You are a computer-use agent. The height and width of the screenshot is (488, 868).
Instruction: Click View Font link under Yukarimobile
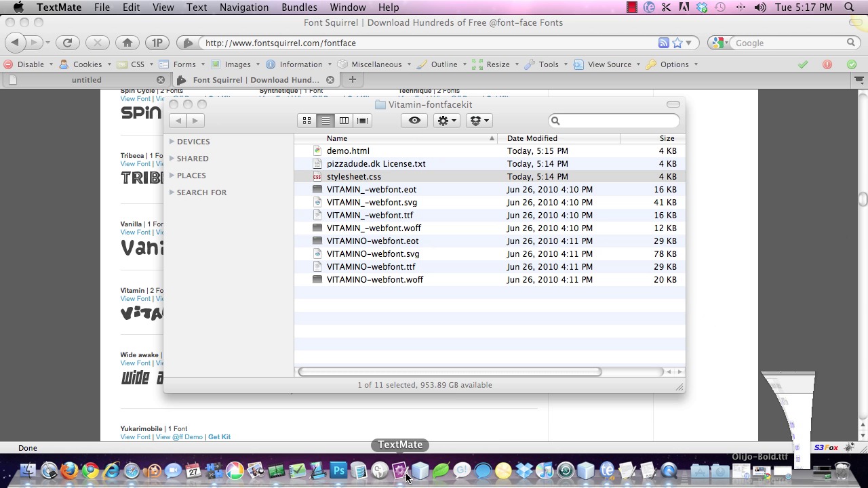[136, 437]
